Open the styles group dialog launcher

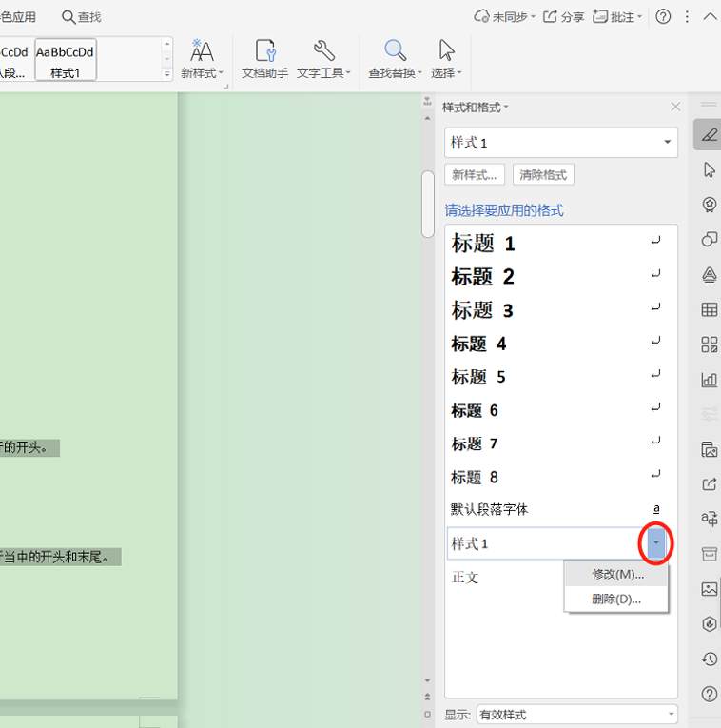click(226, 87)
